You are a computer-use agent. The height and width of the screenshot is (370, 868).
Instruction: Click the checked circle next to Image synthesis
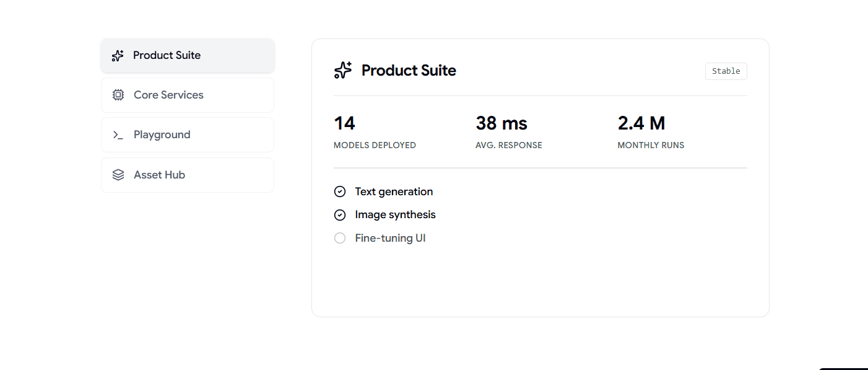(x=340, y=215)
